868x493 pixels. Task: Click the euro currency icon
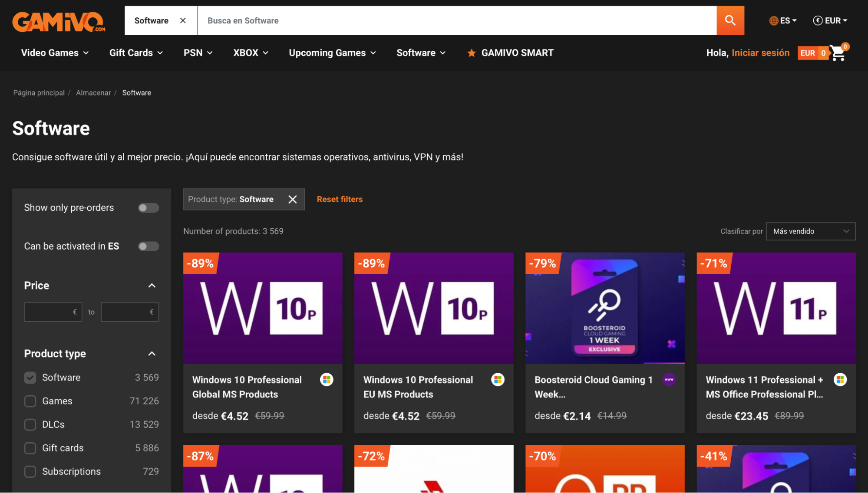(818, 20)
